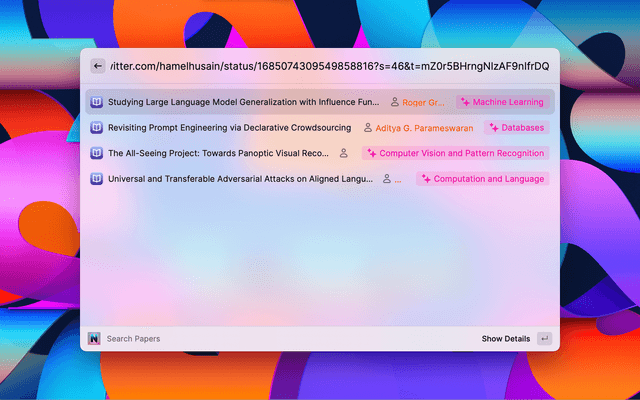
Task: Select The All-Seeing Project paper row
Action: (218, 153)
